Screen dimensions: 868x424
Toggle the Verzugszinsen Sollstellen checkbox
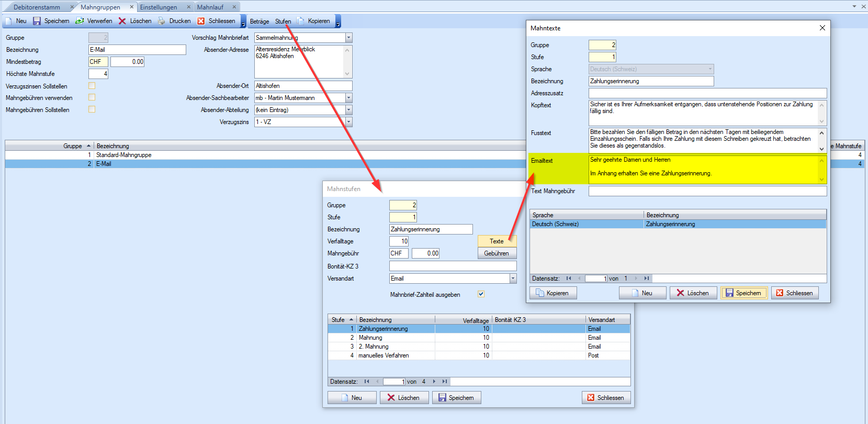(x=92, y=86)
